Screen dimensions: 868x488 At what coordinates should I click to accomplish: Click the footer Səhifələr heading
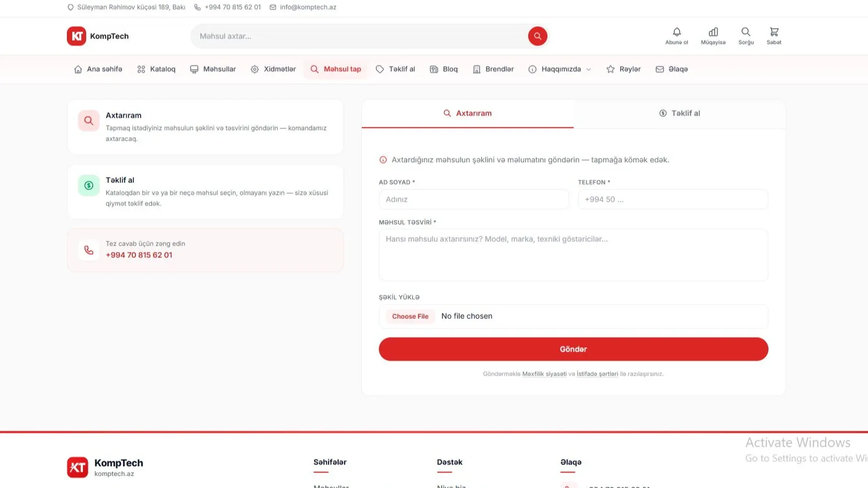[x=330, y=462]
